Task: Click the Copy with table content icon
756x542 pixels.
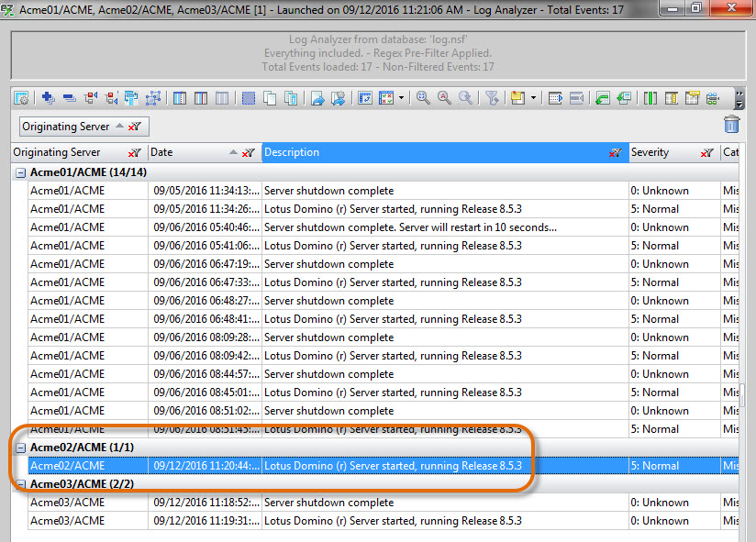Action: pyautogui.click(x=291, y=98)
